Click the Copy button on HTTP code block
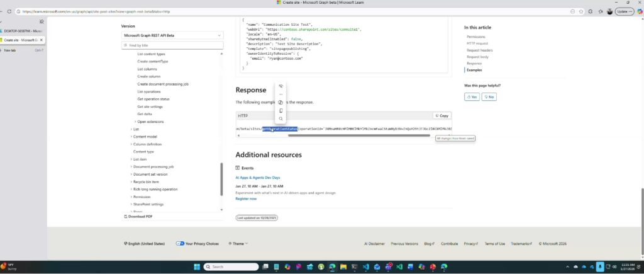 (x=441, y=116)
